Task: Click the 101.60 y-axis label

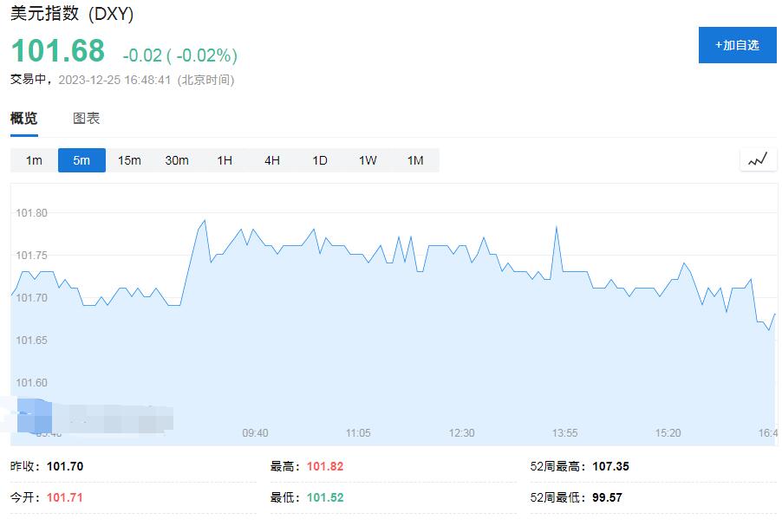Action: coord(31,382)
